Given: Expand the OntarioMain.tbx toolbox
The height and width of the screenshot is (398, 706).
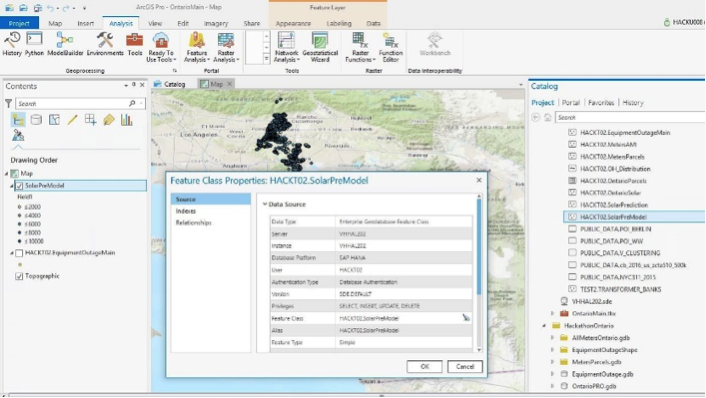Looking at the screenshot, I should 552,313.
